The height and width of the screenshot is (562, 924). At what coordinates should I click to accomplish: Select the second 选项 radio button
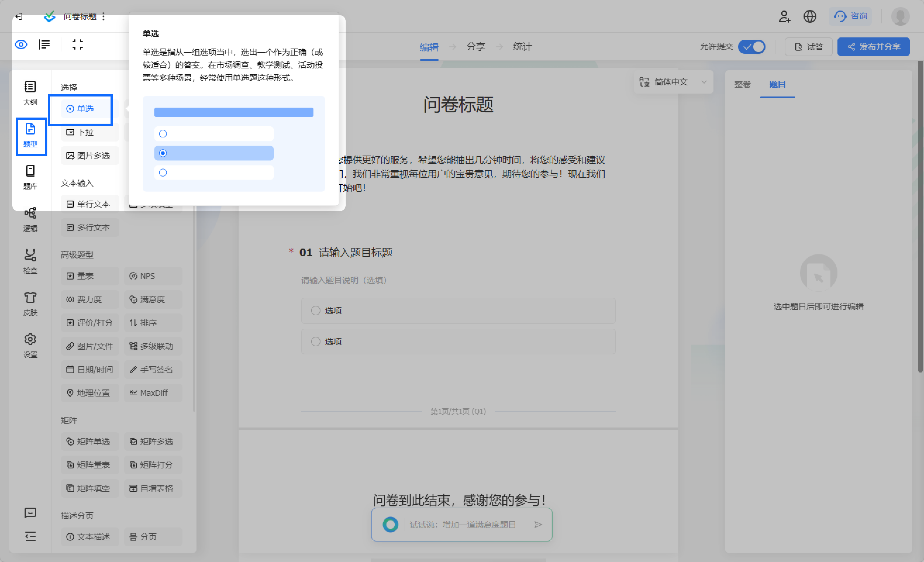click(316, 342)
